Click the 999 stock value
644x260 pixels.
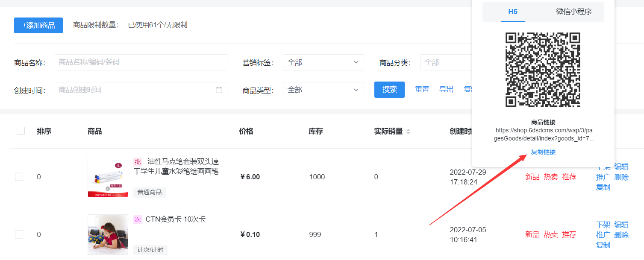(315, 234)
